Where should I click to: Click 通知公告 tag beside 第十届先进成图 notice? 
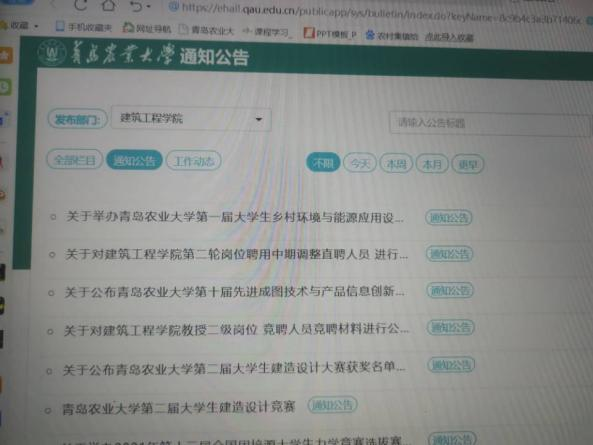pos(450,290)
